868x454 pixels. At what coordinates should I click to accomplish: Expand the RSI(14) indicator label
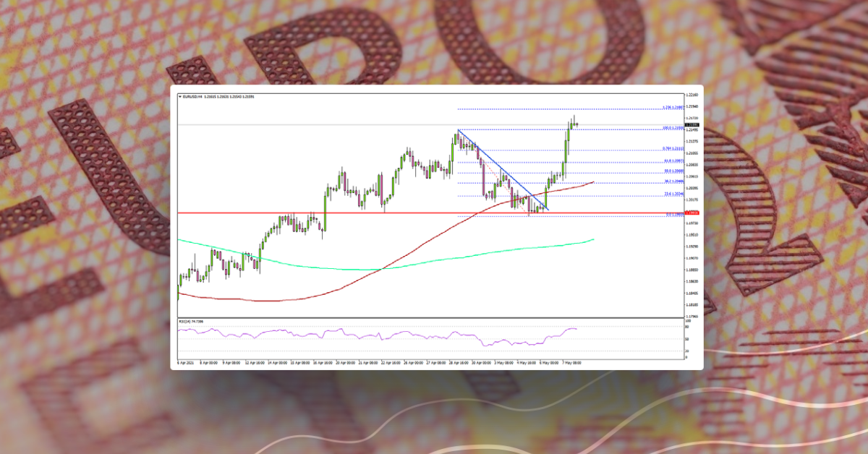(190, 321)
